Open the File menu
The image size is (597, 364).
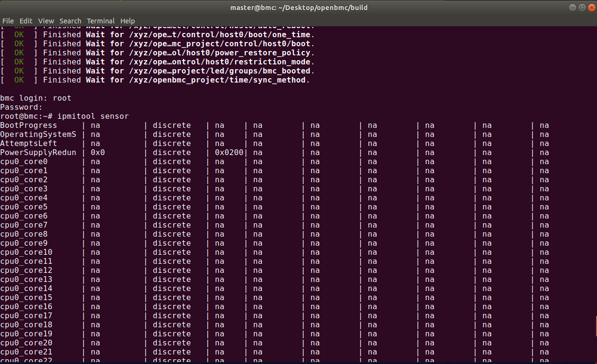tap(8, 21)
